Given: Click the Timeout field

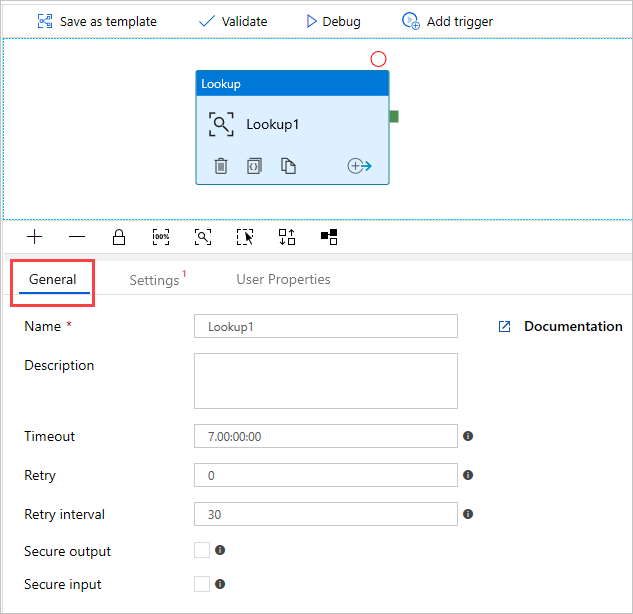Looking at the screenshot, I should tap(326, 436).
